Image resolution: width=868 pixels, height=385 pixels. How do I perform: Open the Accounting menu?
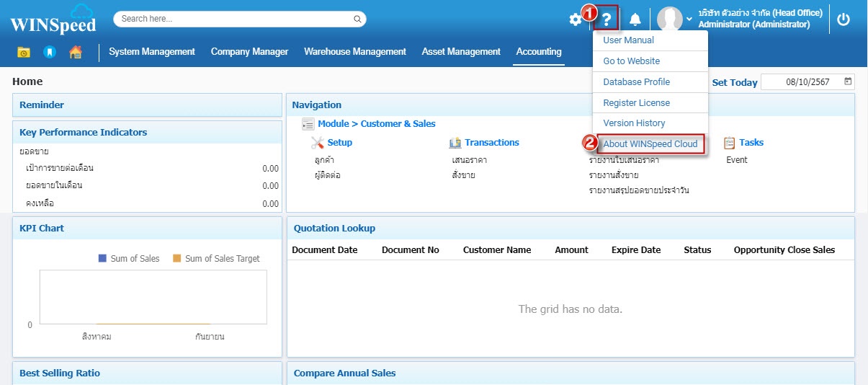[x=539, y=52]
